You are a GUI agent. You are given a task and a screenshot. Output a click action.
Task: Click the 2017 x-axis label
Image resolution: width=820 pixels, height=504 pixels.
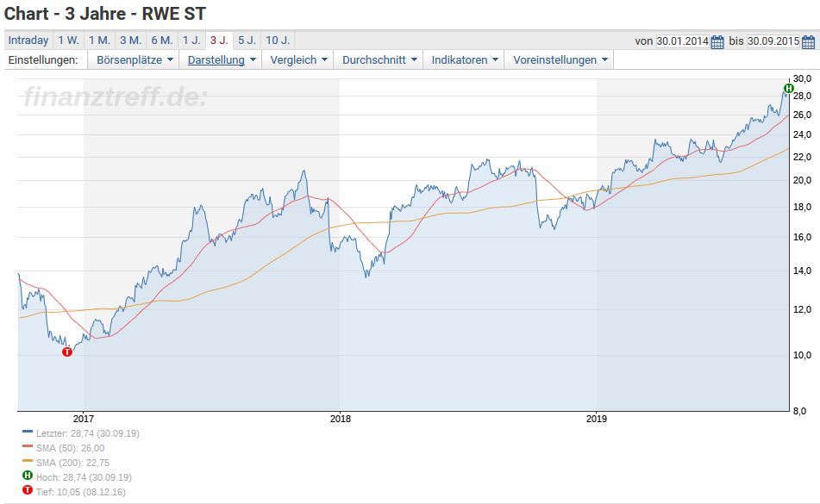point(83,419)
